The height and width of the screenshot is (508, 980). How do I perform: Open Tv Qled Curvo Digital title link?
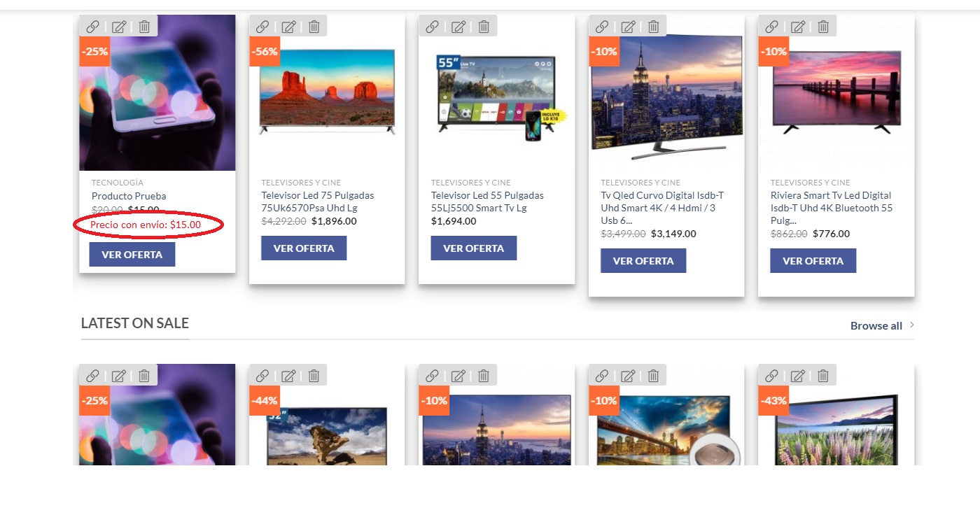click(663, 208)
